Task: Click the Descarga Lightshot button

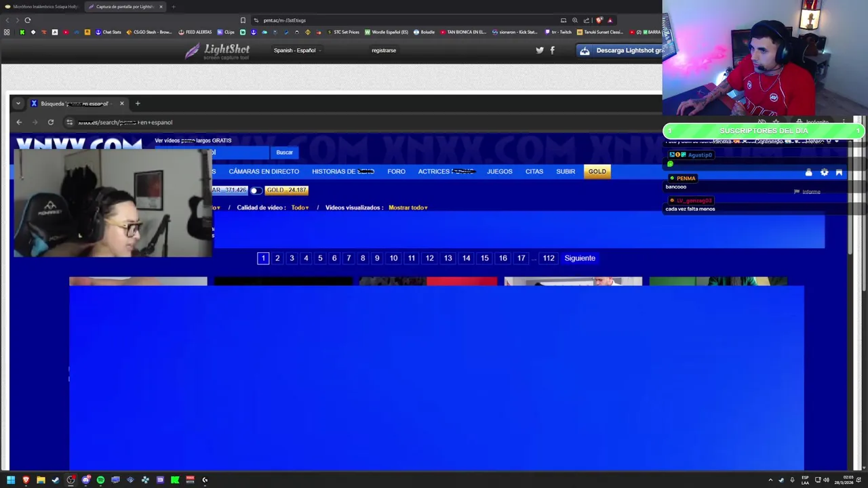Action: click(x=620, y=50)
